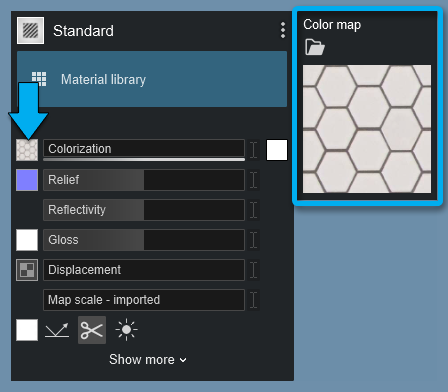Click the text cursor icon next to Displacement
This screenshot has width=448, height=392.
tap(254, 270)
